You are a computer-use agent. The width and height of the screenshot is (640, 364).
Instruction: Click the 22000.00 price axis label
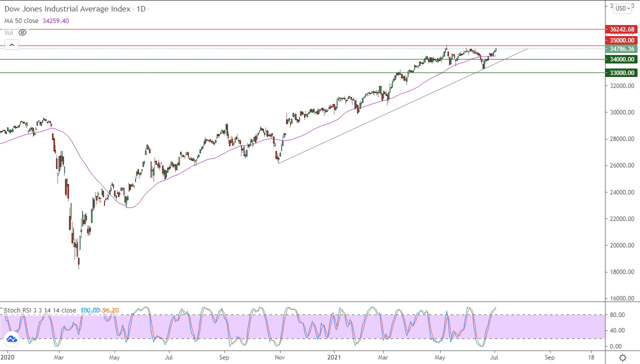point(622,219)
